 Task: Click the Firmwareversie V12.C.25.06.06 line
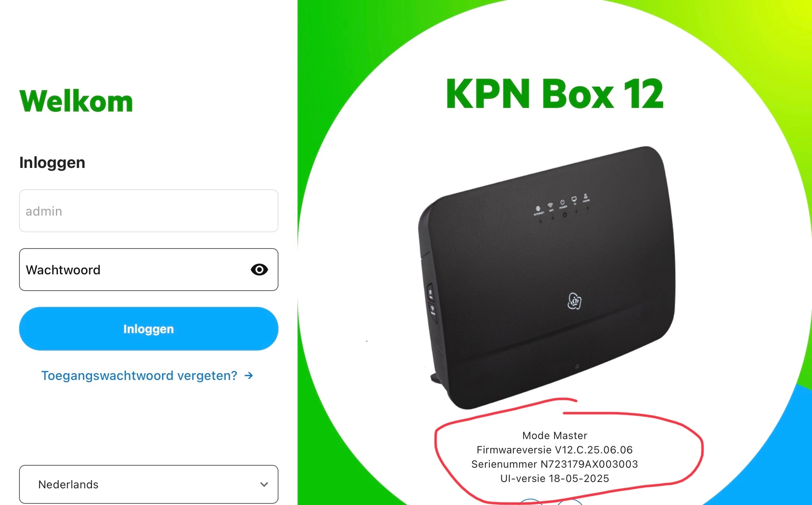(555, 450)
